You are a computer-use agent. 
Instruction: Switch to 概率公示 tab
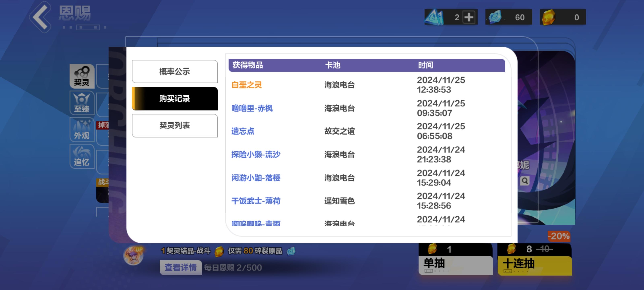pyautogui.click(x=174, y=71)
